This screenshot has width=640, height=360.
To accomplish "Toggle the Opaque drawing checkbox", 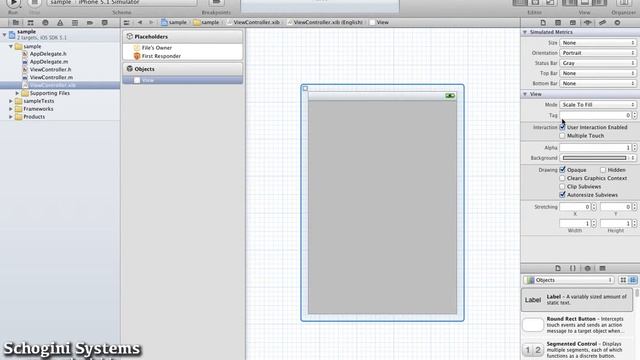I will [x=562, y=169].
